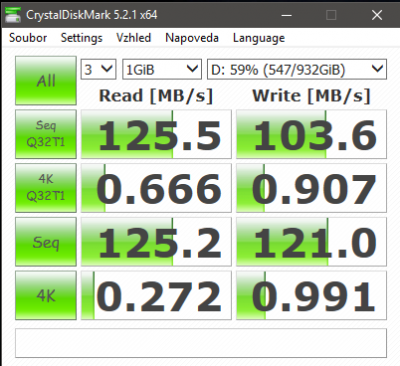This screenshot has height=366, width=400.
Task: Select the Seq write result 121.0
Action: pos(311,242)
